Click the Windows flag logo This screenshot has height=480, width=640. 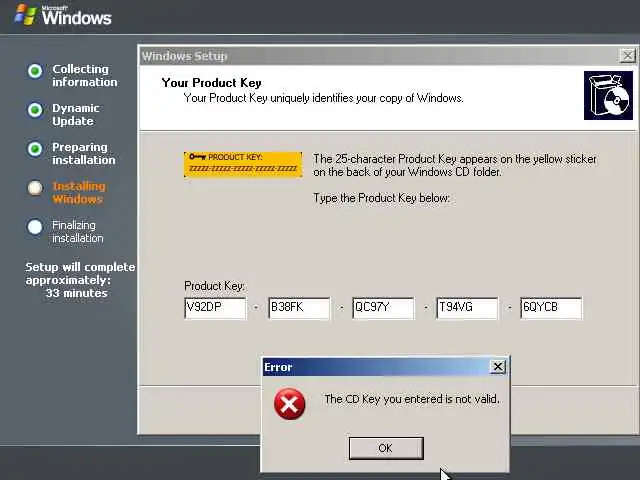click(25, 15)
